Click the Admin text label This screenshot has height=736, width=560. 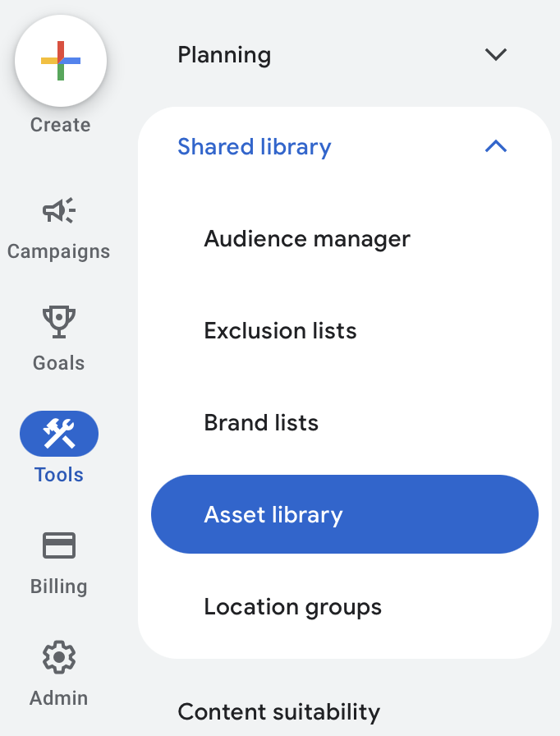[58, 698]
